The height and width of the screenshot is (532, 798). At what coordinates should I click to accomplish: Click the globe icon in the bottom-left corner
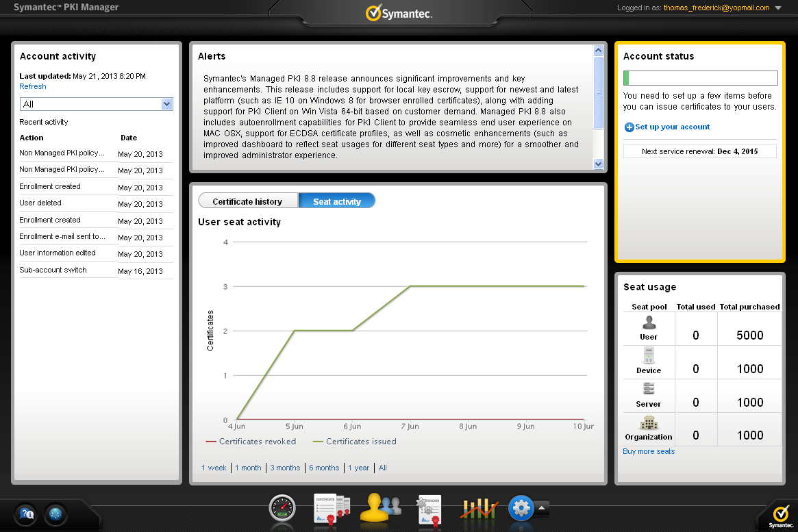point(55,514)
